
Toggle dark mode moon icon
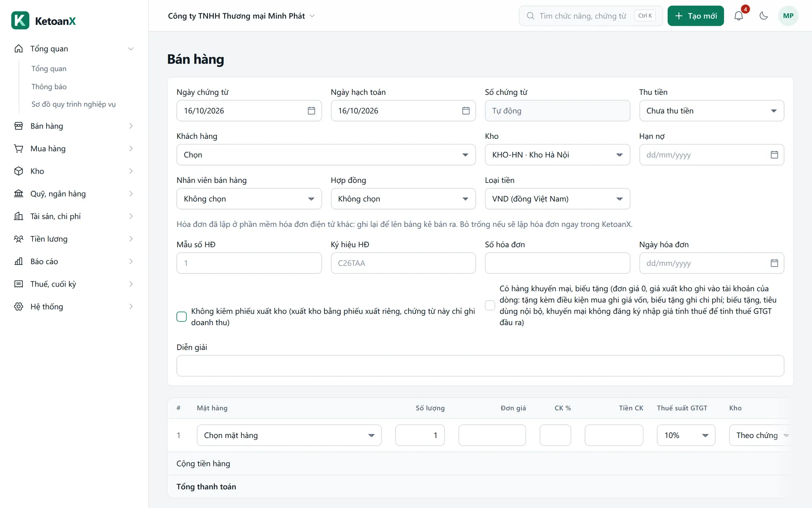click(763, 16)
